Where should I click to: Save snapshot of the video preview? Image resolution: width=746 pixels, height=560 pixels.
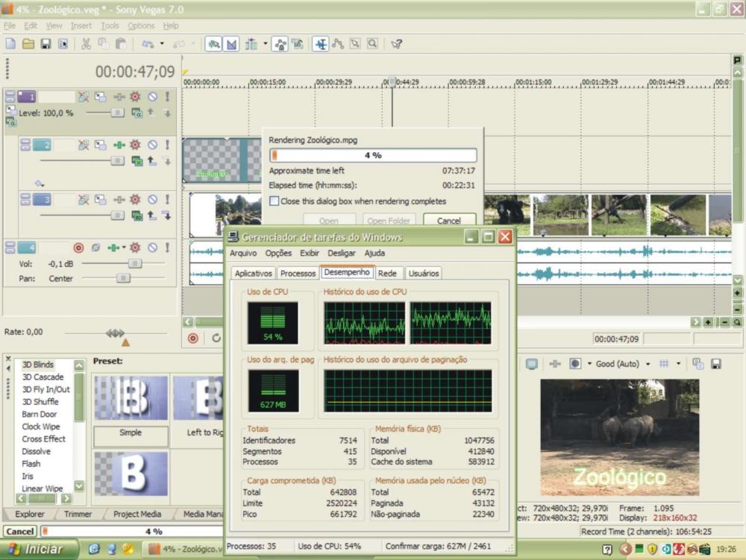pos(716,364)
